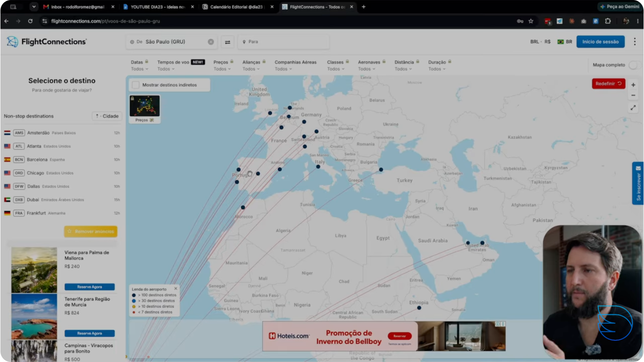Click the Para destination input field

pos(284,42)
